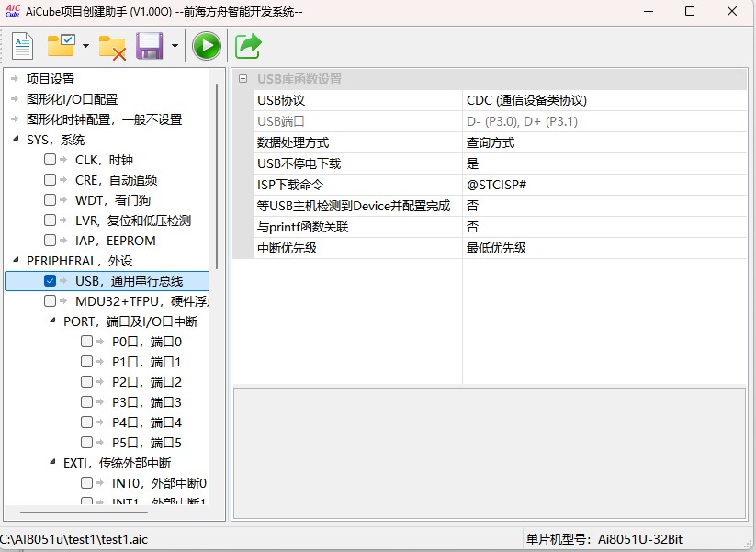
Task: Click the green export share icon
Action: [248, 46]
